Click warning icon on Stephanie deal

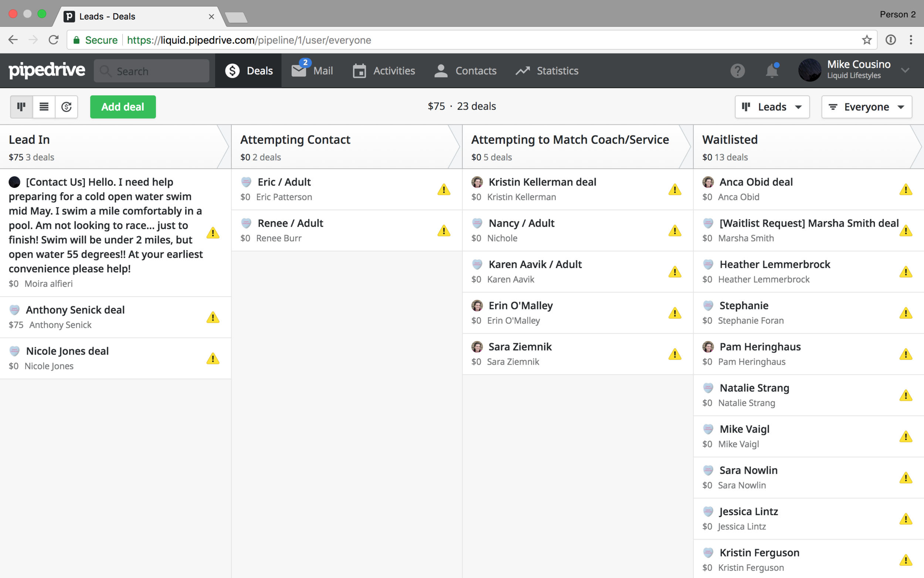pyautogui.click(x=906, y=313)
